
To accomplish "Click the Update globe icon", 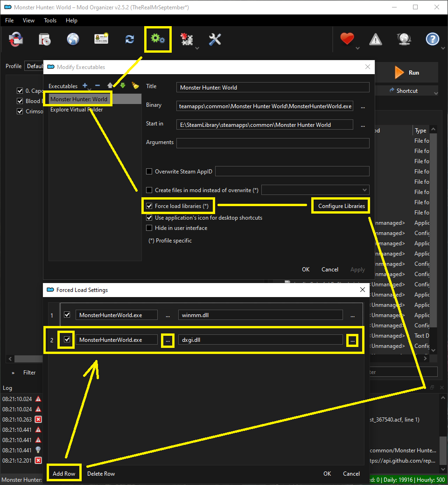I will pos(404,39).
